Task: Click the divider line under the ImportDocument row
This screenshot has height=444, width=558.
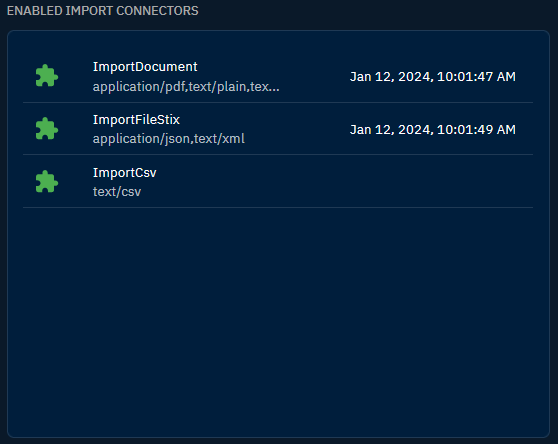Action: (278, 102)
